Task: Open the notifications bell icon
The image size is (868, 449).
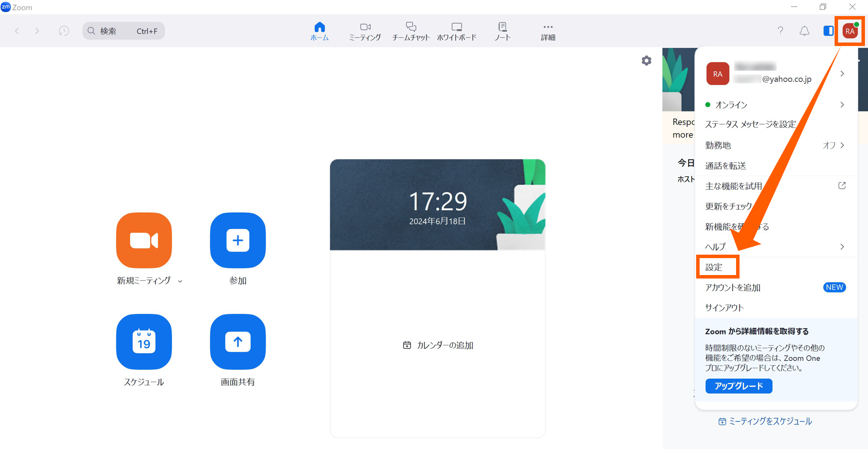Action: pos(804,31)
